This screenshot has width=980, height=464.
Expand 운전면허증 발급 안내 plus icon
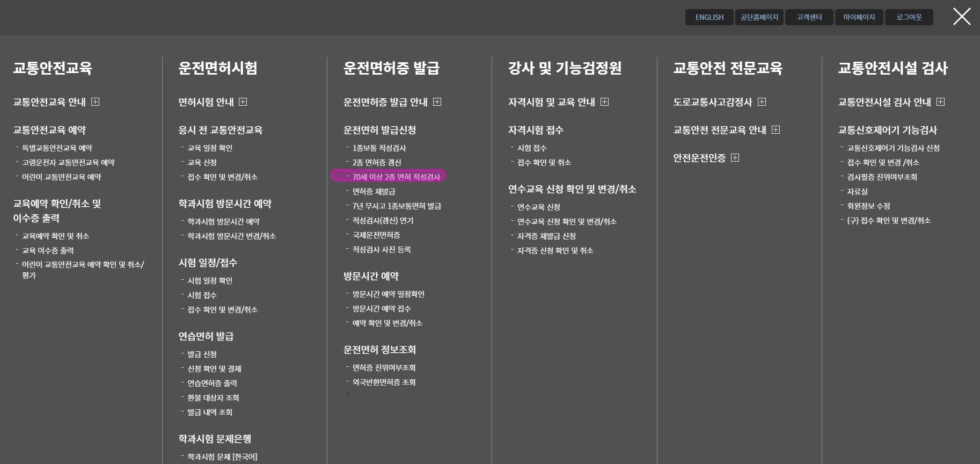click(x=437, y=102)
